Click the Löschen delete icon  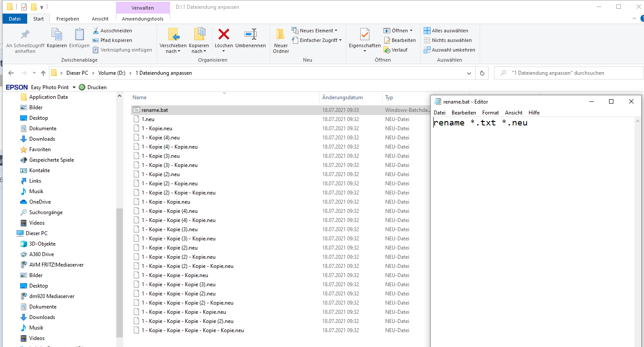224,35
